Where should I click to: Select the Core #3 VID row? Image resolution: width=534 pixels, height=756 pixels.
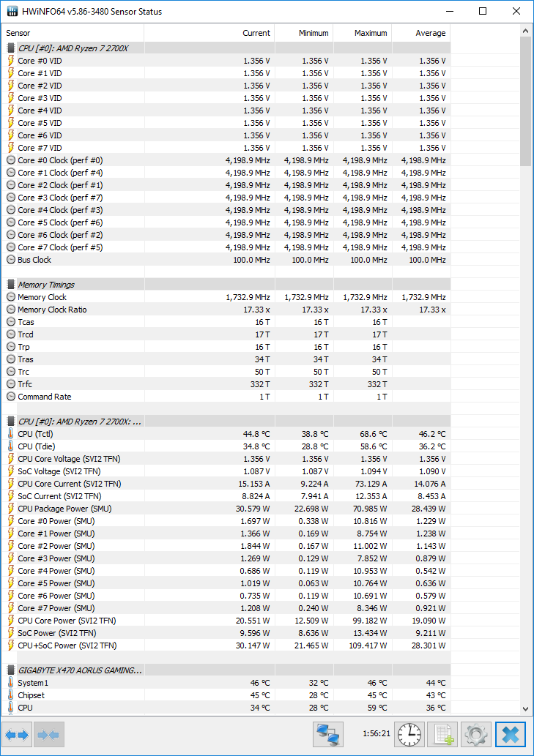(x=226, y=98)
